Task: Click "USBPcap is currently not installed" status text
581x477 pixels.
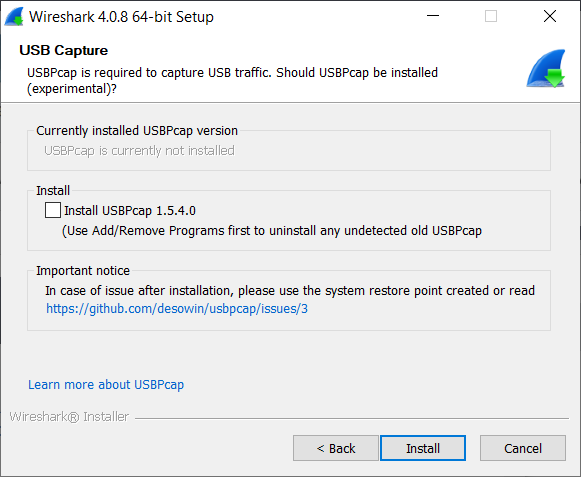Action: coord(139,150)
